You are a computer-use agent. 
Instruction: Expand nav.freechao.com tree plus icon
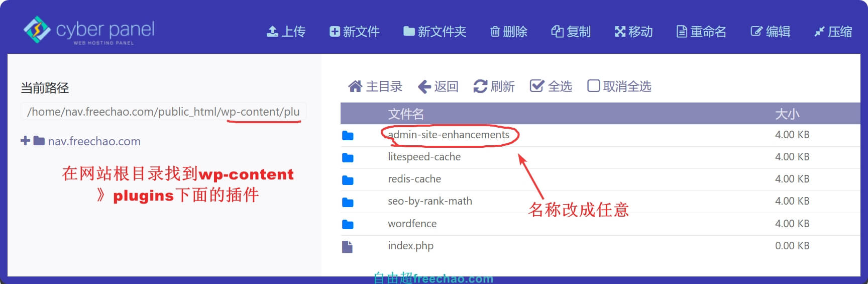[25, 141]
